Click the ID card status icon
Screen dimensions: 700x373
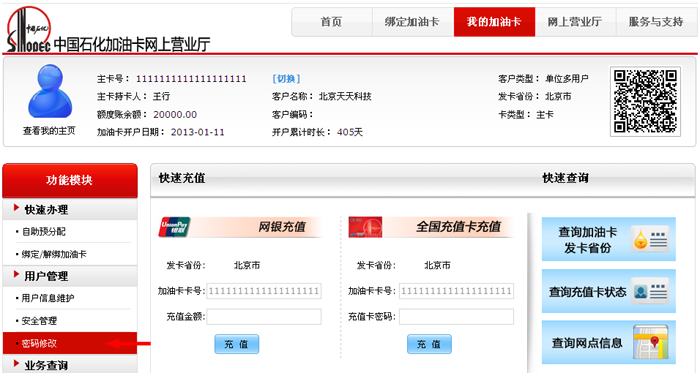pos(650,291)
